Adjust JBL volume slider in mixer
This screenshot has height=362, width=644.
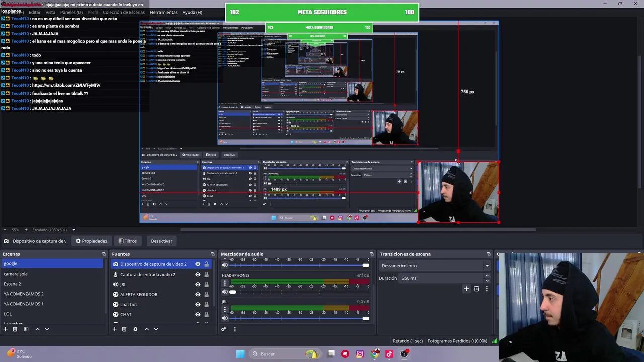pyautogui.click(x=300, y=318)
